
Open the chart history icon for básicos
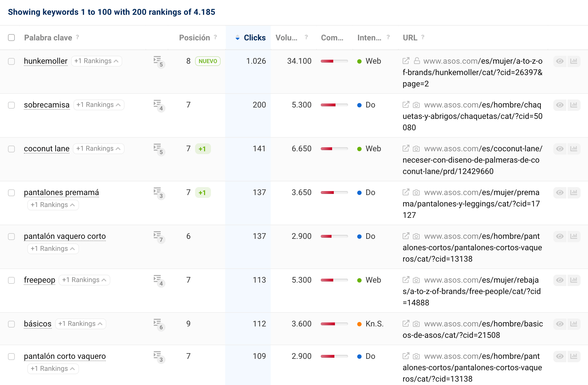[574, 324]
